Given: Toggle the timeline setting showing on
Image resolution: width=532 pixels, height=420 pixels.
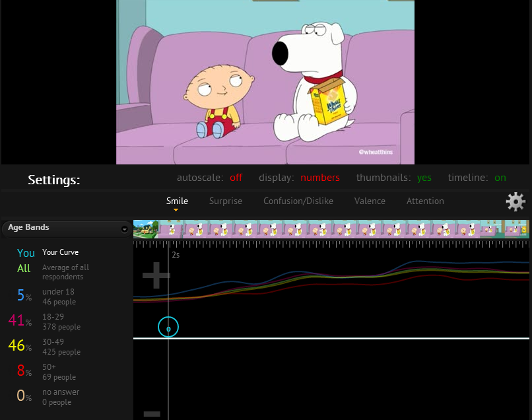Looking at the screenshot, I should pyautogui.click(x=500, y=178).
